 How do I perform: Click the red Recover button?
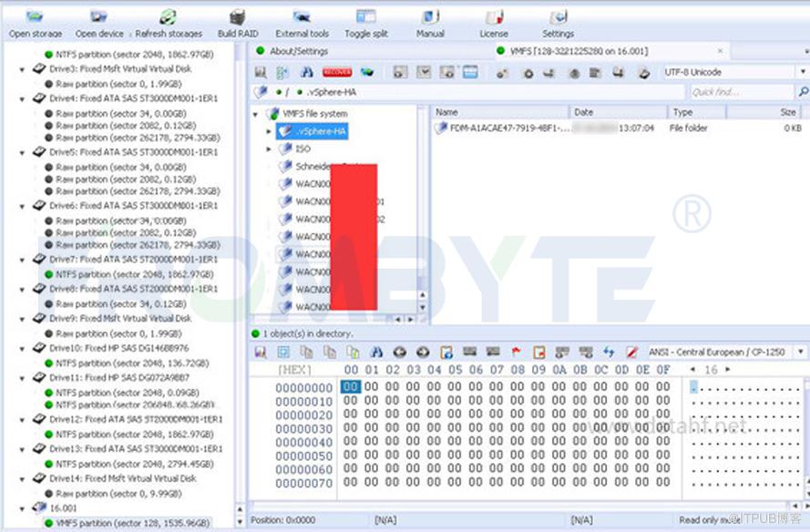tap(337, 72)
